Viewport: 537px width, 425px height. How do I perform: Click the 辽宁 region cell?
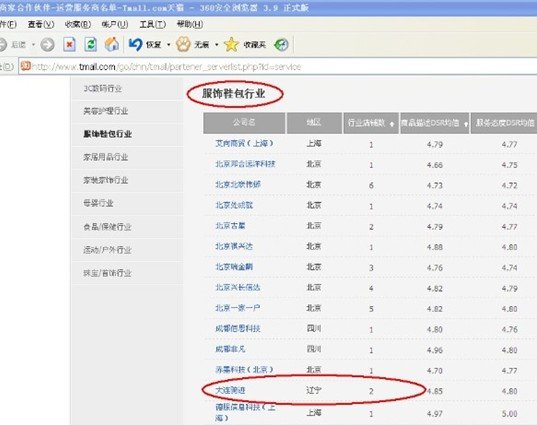314,390
